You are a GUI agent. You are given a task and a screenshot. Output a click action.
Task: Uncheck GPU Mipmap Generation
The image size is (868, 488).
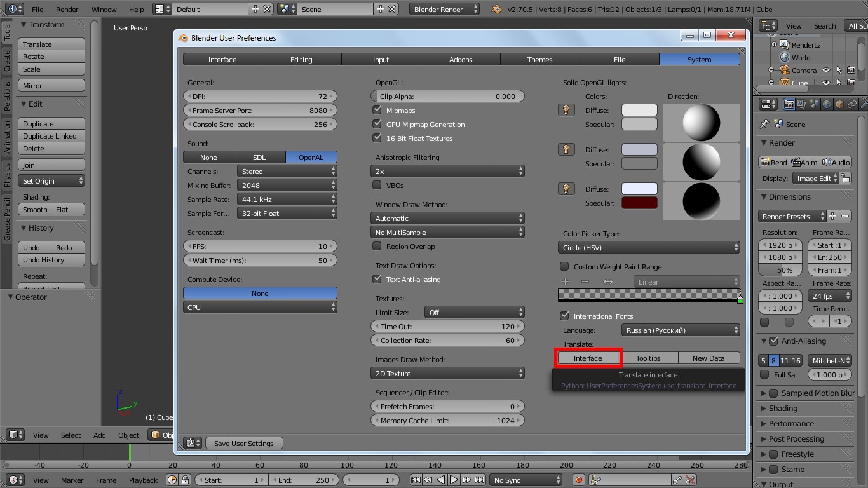pyautogui.click(x=377, y=124)
